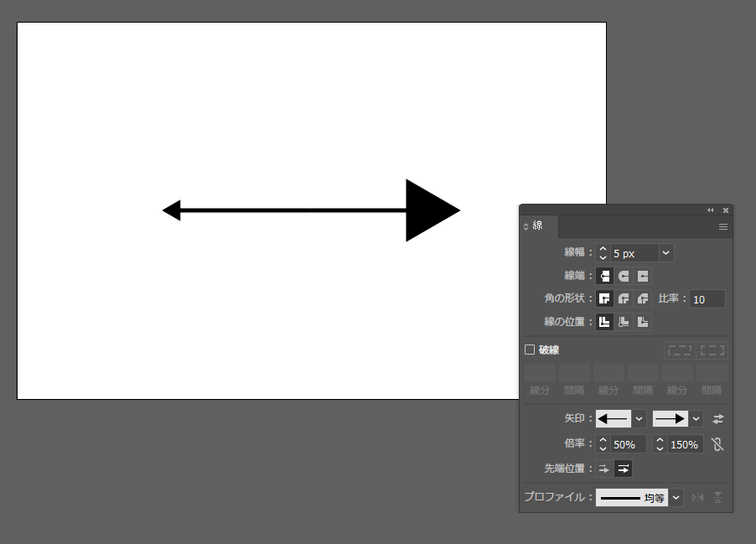Open the start arrowhead dropdown
This screenshot has height=544, width=756.
click(639, 419)
